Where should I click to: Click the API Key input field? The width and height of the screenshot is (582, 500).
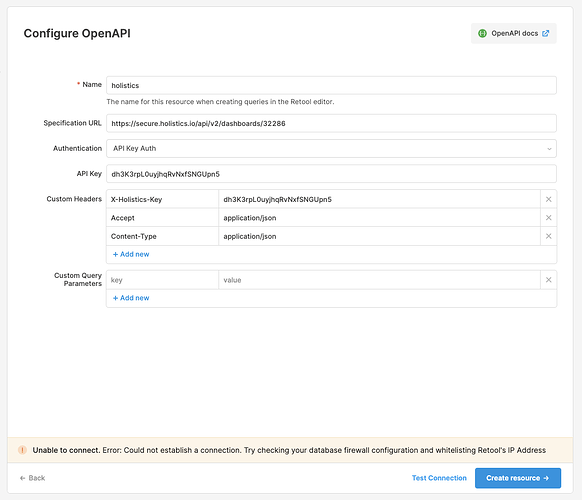331,174
